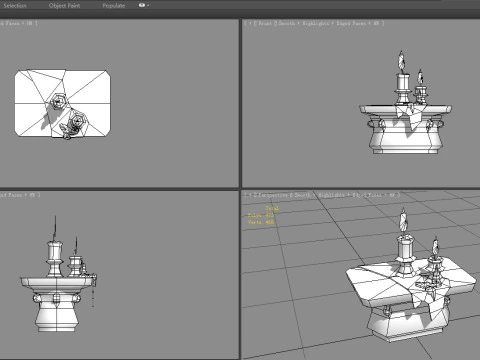Open the Object Paint ribbon tab
480x360 pixels.
point(64,5)
